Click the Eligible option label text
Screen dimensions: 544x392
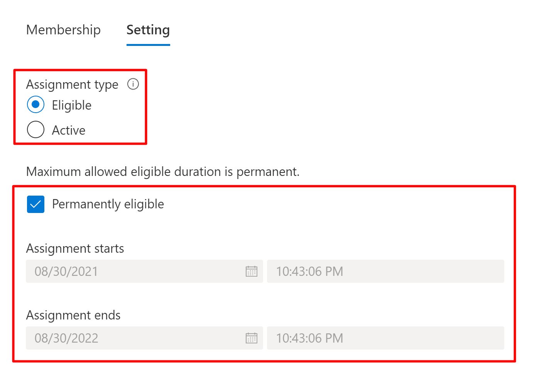pos(72,105)
